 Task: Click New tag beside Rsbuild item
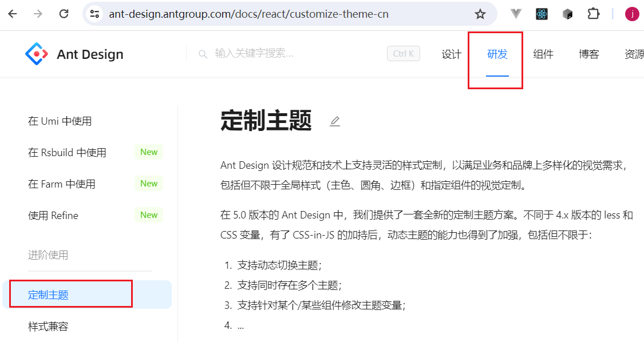[x=149, y=152]
